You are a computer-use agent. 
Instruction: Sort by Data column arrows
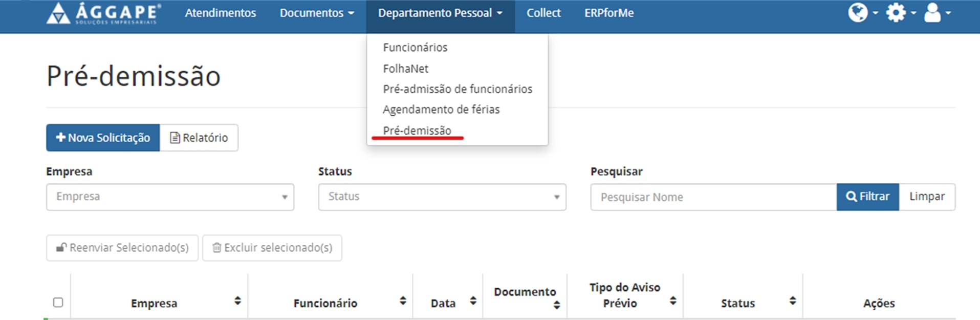473,301
